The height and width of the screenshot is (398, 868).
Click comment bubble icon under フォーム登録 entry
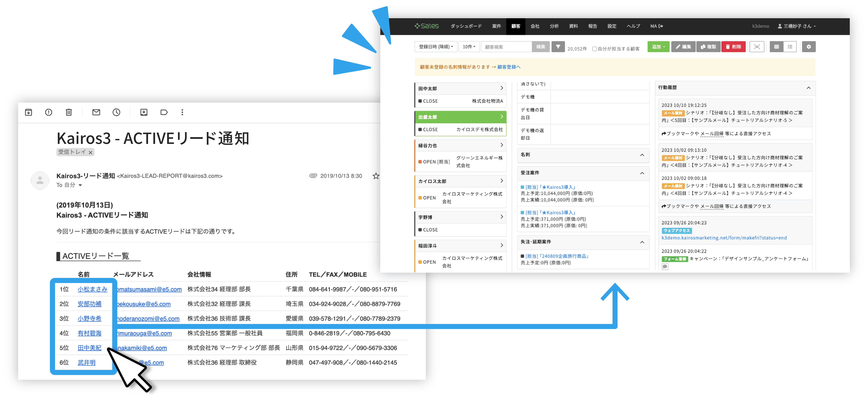665,267
